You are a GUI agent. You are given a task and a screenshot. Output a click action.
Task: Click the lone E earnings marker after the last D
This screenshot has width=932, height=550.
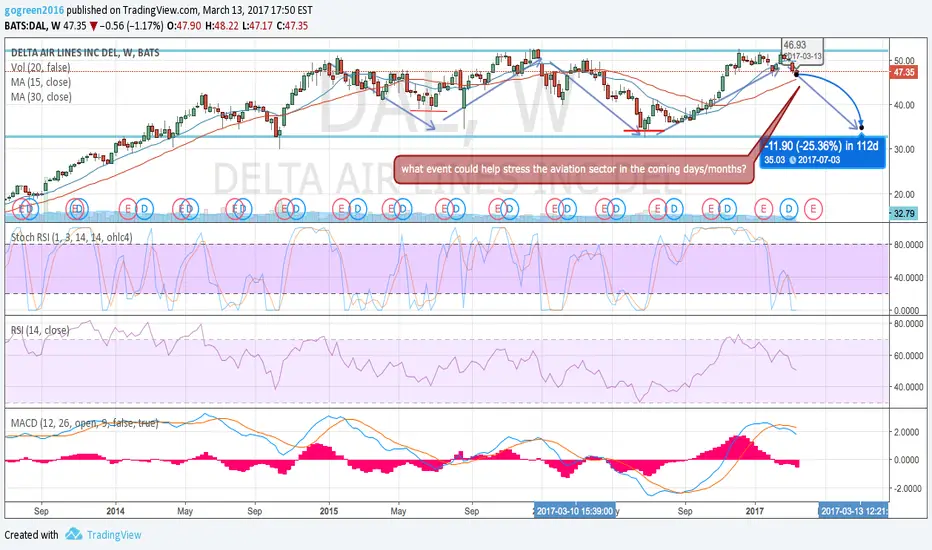(813, 209)
